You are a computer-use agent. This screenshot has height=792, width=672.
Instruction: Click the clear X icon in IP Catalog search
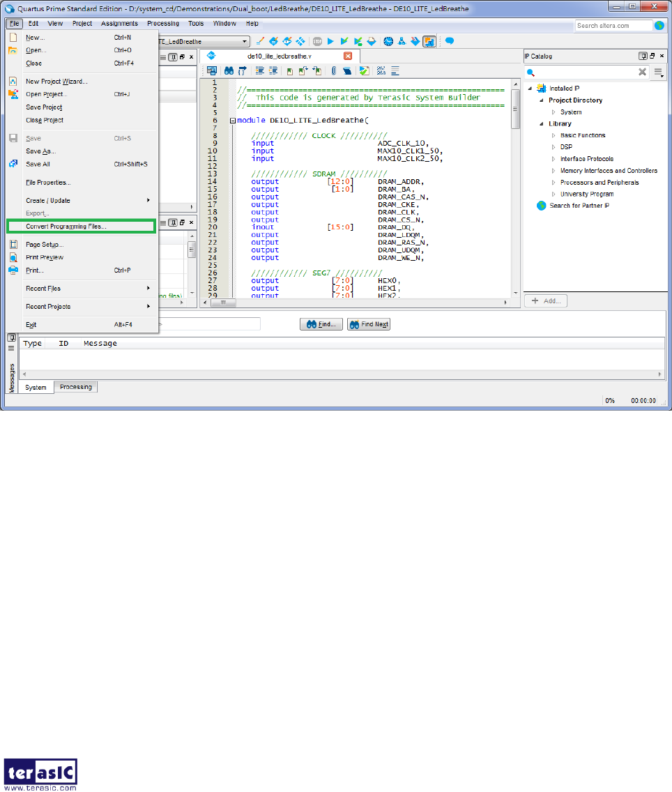(642, 73)
